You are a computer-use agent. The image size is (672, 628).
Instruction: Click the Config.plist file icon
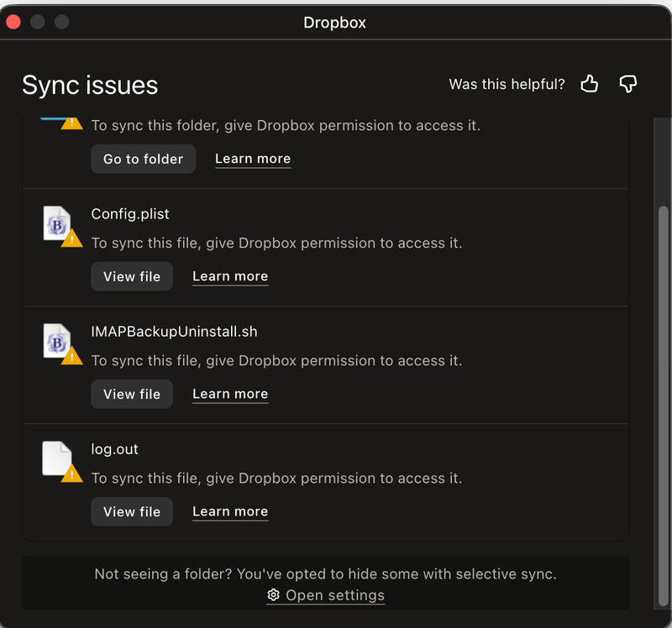point(56,222)
